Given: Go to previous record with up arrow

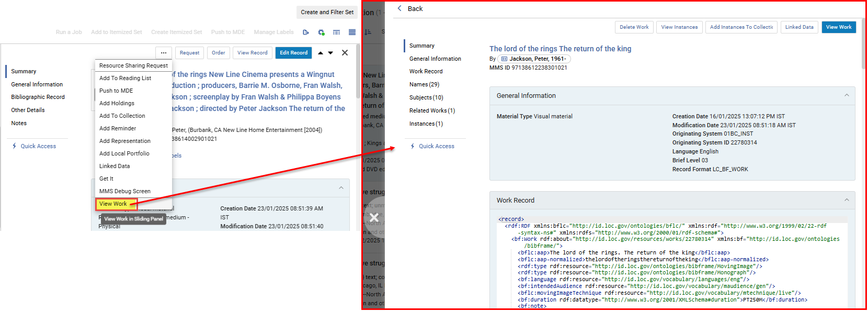Looking at the screenshot, I should [321, 53].
